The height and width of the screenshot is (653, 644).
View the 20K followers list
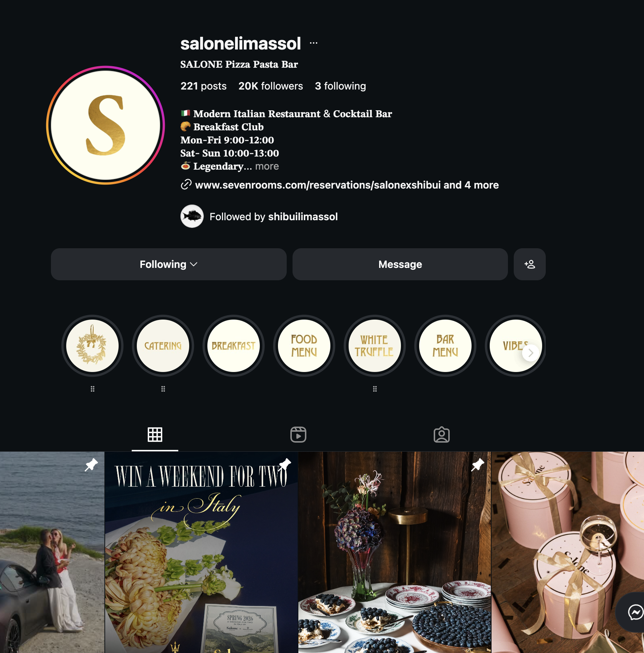271,86
